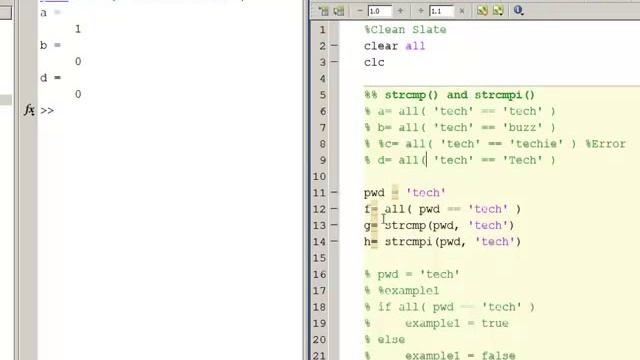Click line number 1 in the editor
This screenshot has height=360, width=640.
[322, 30]
